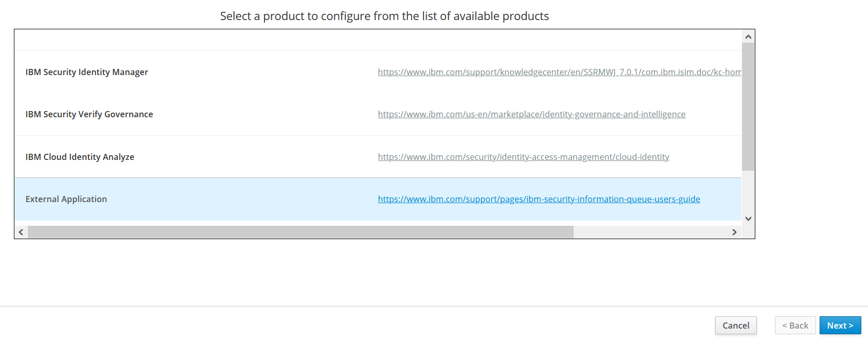
Task: Click horizontal scrollbar track right of thumb
Action: coord(651,232)
